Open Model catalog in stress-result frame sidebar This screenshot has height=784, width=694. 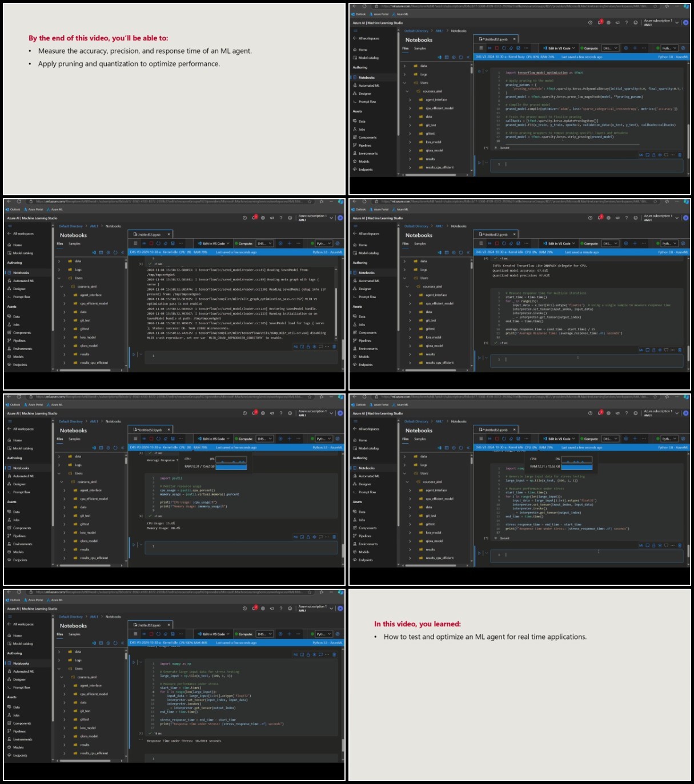pos(23,644)
